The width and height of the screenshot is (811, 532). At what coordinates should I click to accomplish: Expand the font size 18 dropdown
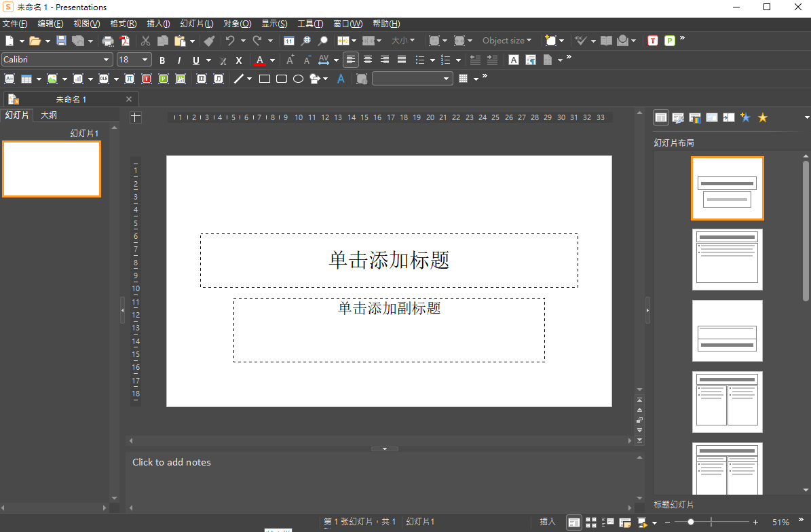tap(145, 60)
